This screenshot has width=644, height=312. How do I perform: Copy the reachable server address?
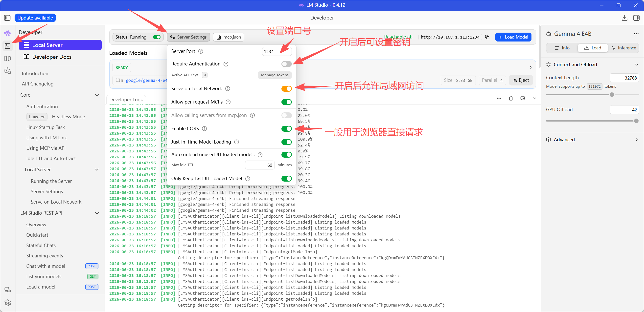click(487, 37)
